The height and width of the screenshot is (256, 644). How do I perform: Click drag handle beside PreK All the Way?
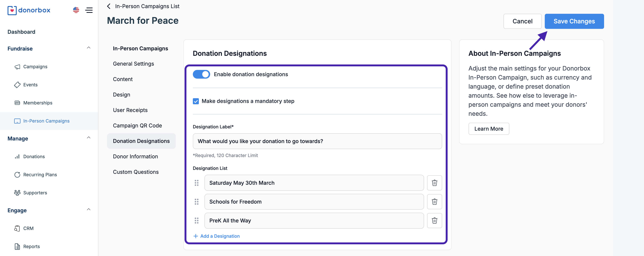pyautogui.click(x=197, y=220)
